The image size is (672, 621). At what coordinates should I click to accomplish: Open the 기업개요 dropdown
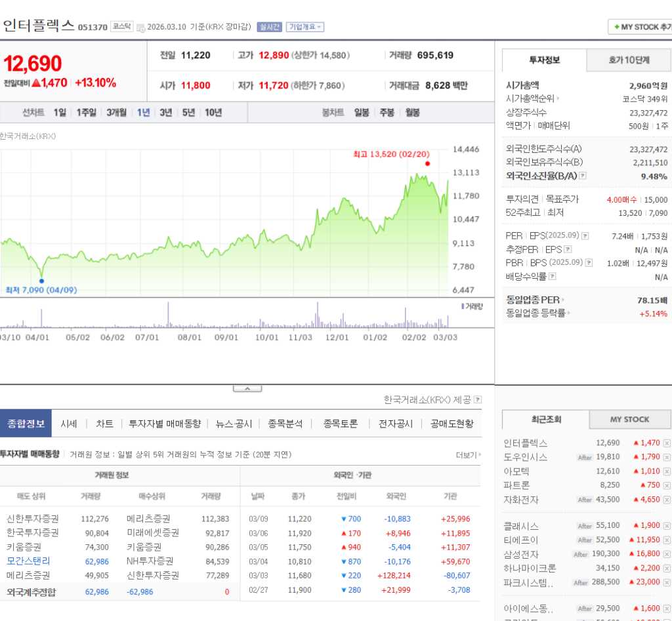coord(305,27)
